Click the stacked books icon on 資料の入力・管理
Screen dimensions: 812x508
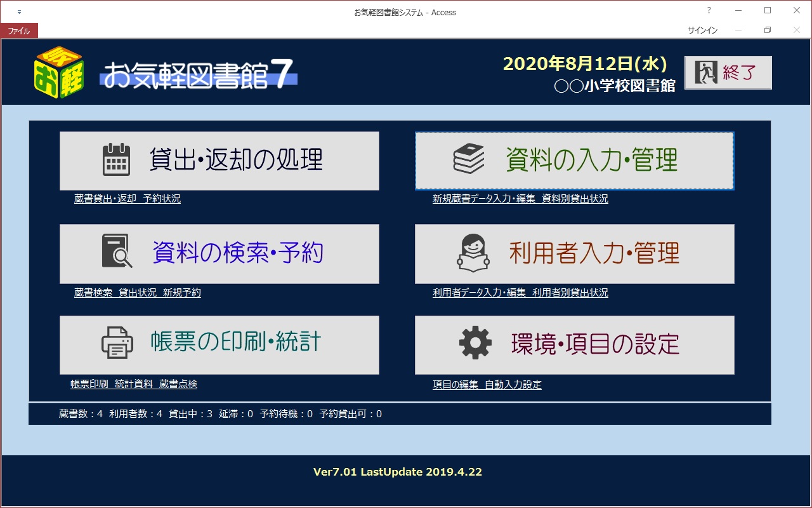469,159
